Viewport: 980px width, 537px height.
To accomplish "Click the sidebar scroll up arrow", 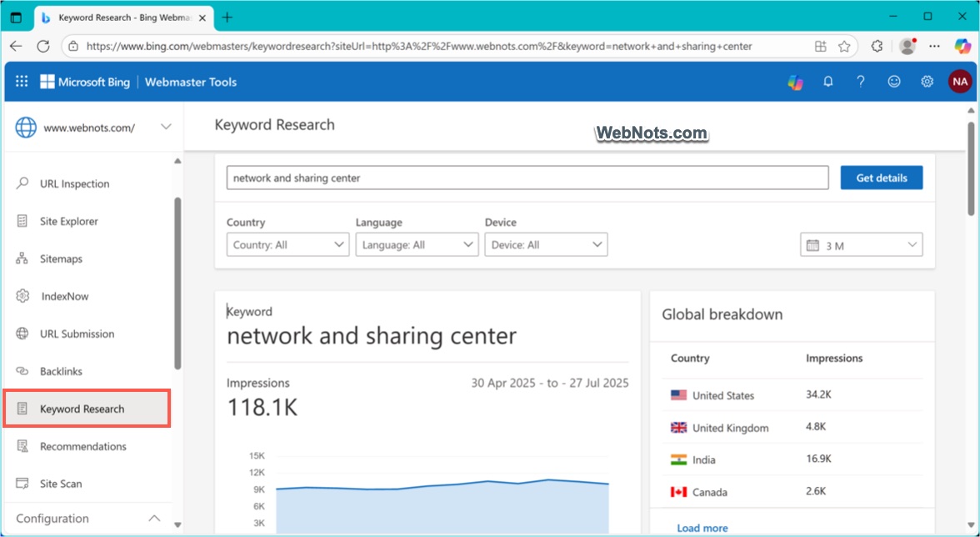I will coord(177,161).
